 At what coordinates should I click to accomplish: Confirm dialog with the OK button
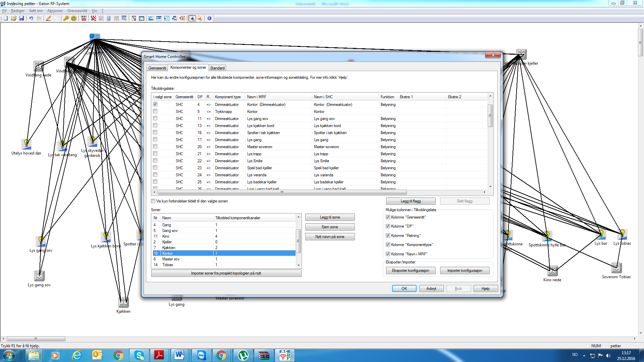[404, 289]
